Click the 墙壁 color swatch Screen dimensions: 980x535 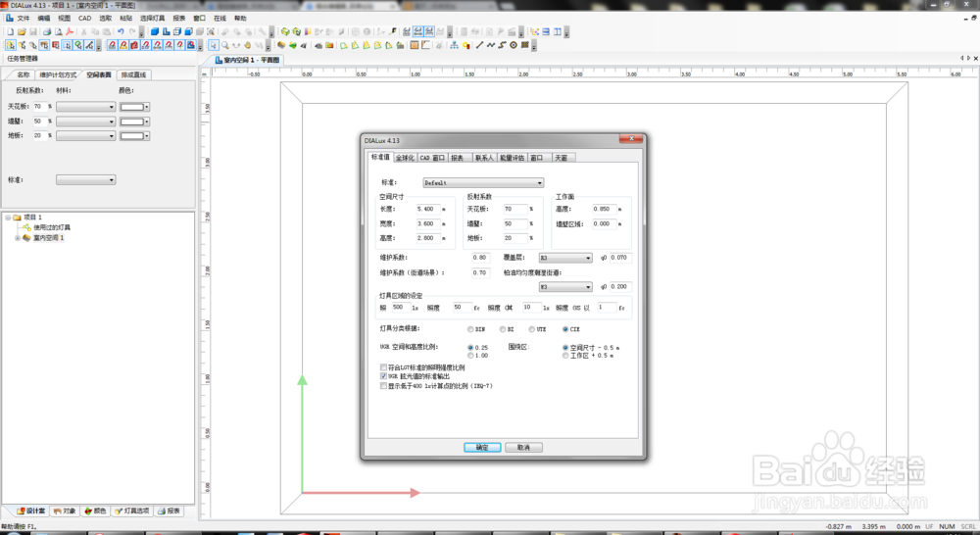pos(132,122)
